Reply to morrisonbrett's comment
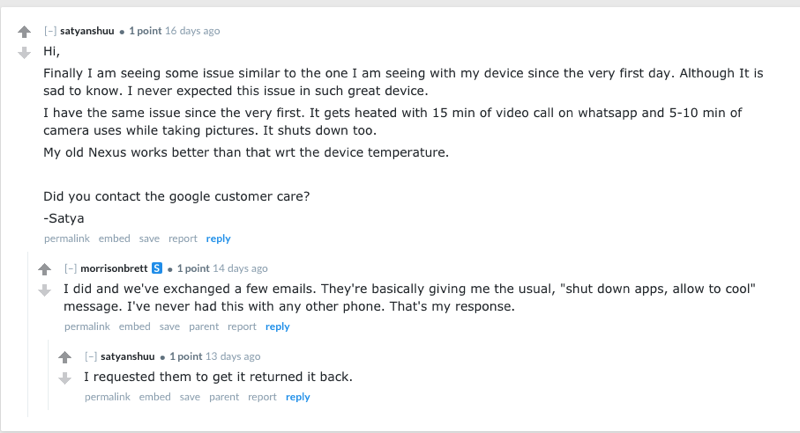This screenshot has width=800, height=433. click(x=278, y=327)
